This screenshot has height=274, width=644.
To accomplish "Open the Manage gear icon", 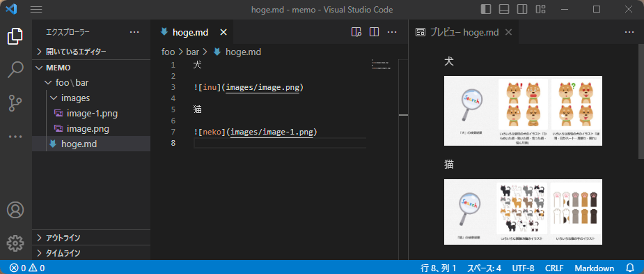I will pos(15,243).
